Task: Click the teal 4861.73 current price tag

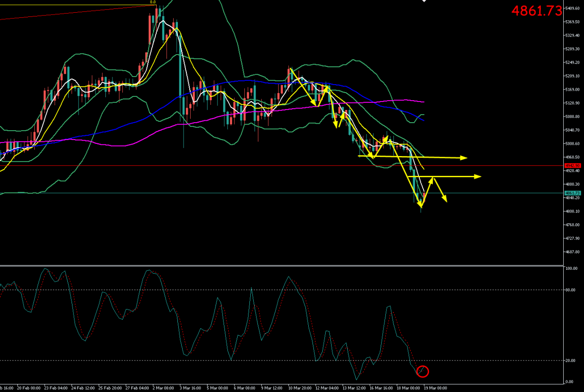Action: tap(573, 193)
